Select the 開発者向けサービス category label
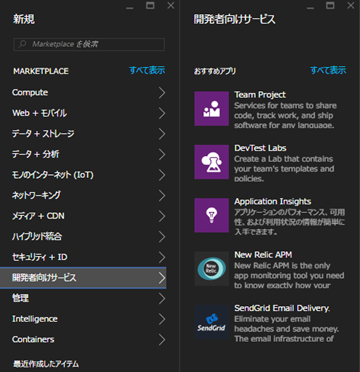The width and height of the screenshot is (360, 372). pos(44,278)
